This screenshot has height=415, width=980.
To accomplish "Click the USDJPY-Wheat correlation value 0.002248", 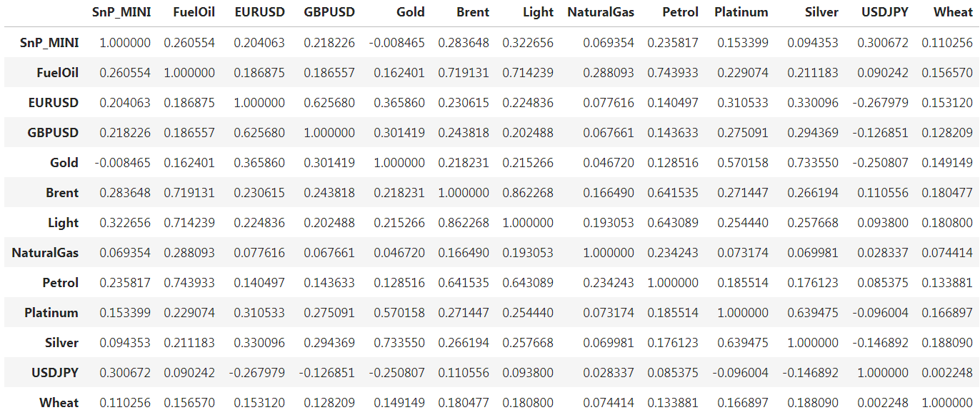I will click(947, 372).
